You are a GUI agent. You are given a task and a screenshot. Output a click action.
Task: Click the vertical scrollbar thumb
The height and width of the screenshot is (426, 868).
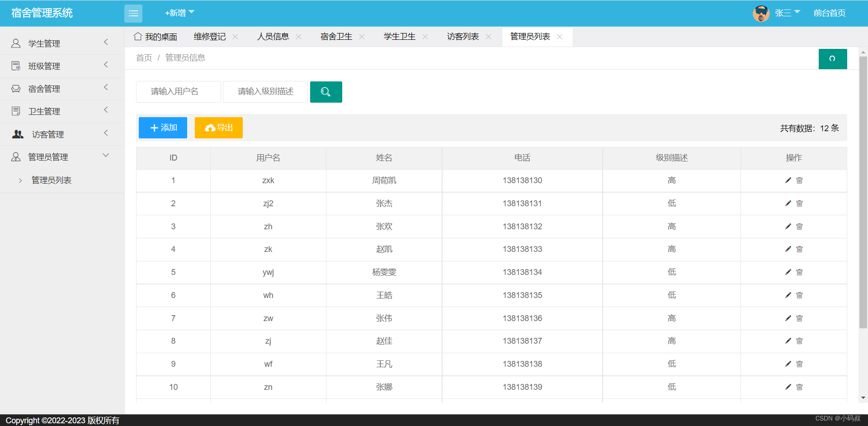[863, 192]
